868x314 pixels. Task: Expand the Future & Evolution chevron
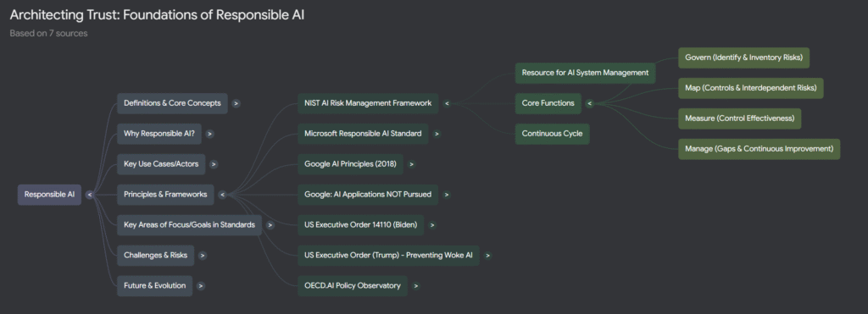pos(201,286)
